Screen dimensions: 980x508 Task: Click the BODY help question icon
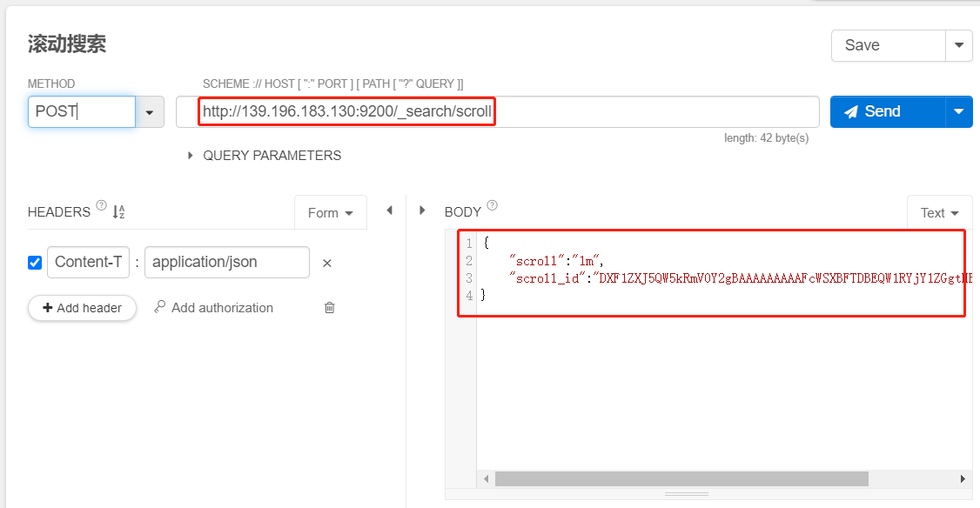(x=493, y=205)
